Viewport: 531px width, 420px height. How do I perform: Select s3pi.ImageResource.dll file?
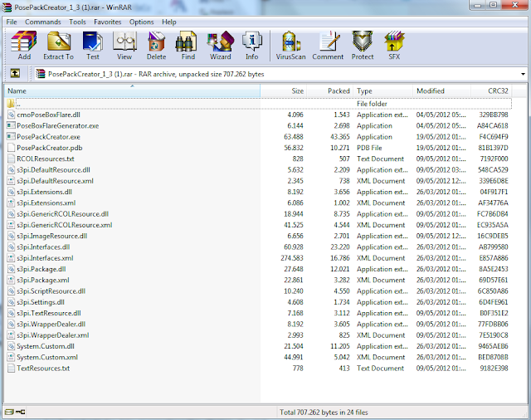[51, 236]
